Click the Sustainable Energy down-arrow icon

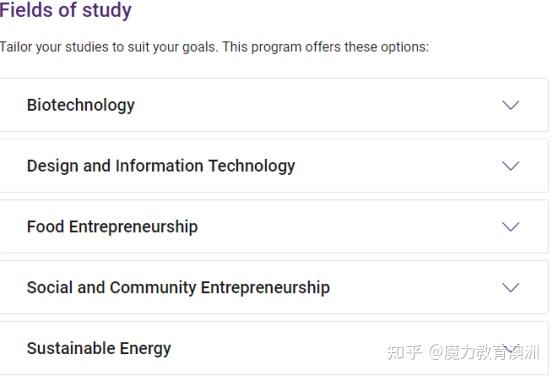point(511,348)
